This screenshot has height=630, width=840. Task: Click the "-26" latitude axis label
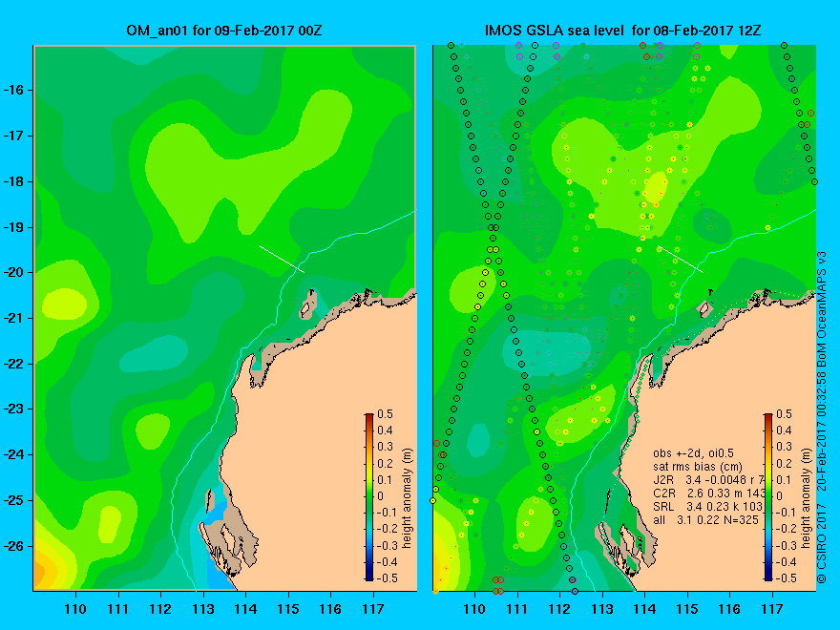(x=11, y=546)
